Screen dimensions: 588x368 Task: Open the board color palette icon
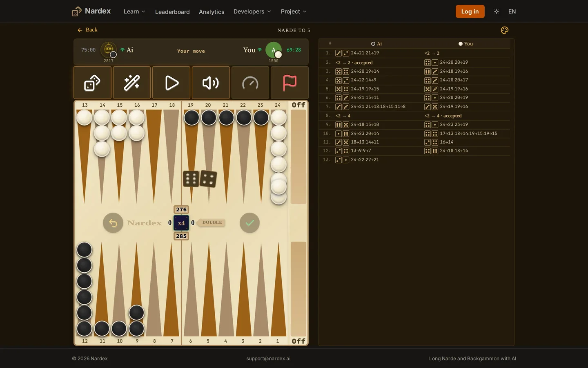[505, 30]
